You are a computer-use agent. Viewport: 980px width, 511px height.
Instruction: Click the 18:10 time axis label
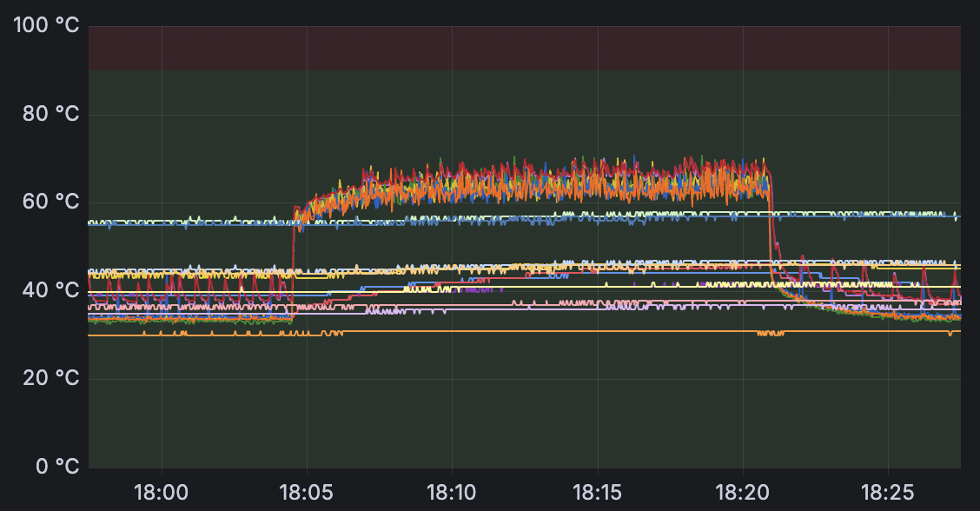click(x=452, y=494)
